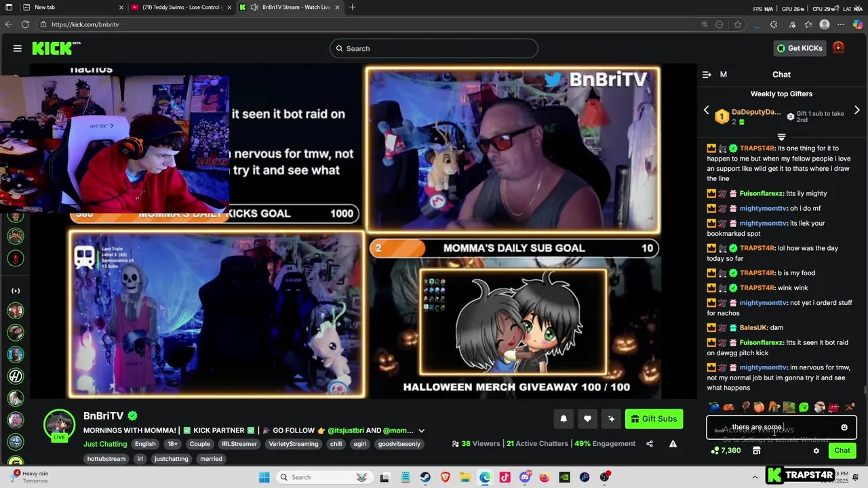This screenshot has height=488, width=868.
Task: Collapse the Weekly top Gifters section
Action: (781, 137)
